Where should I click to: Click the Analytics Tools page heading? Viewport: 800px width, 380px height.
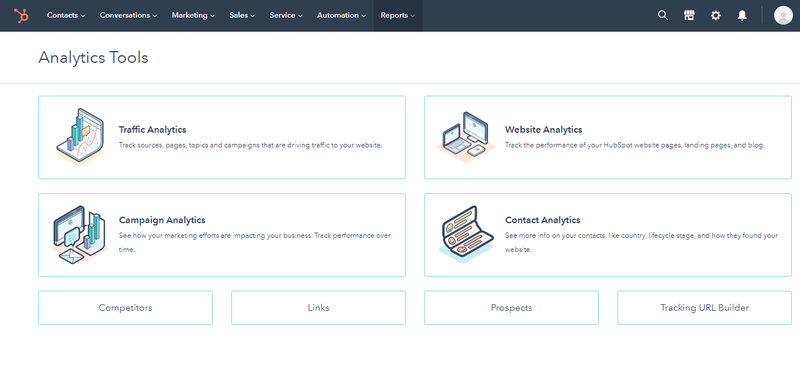pyautogui.click(x=93, y=58)
